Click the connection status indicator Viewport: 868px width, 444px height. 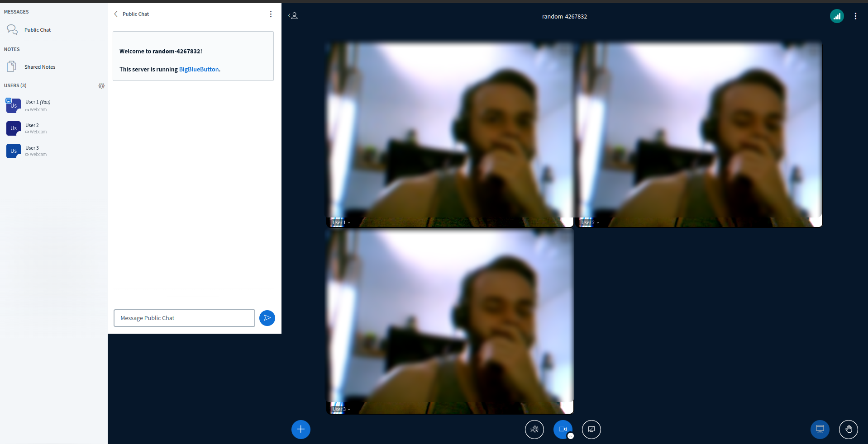coord(837,16)
